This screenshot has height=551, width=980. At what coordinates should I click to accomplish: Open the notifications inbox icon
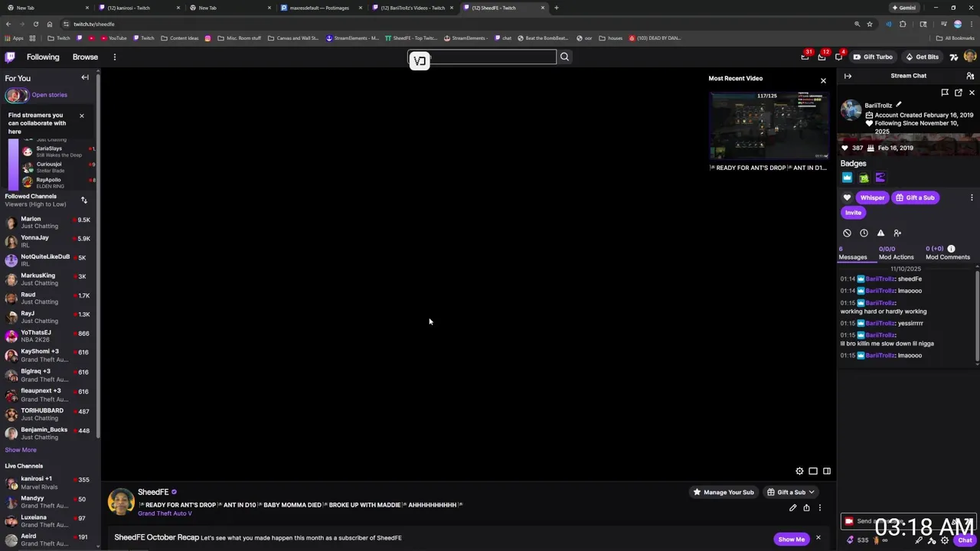(822, 57)
